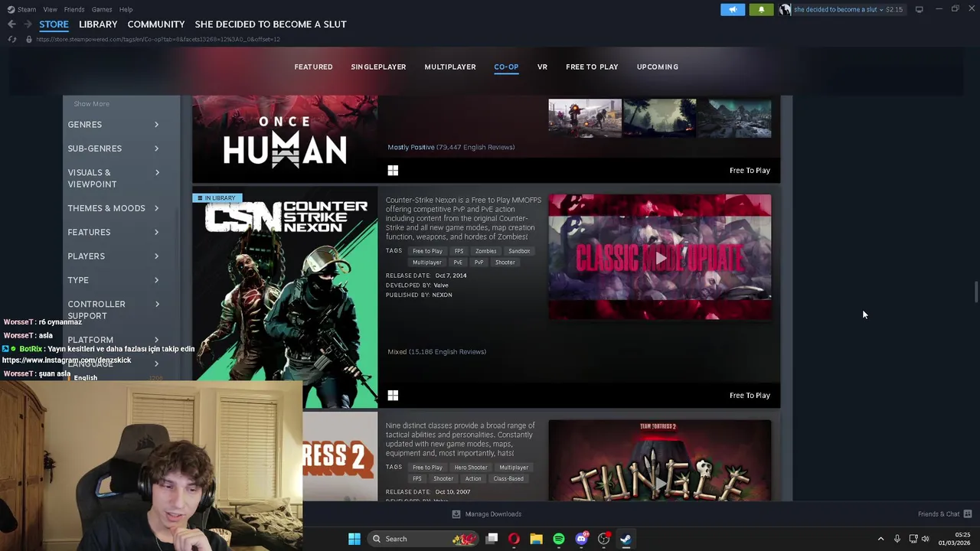The width and height of the screenshot is (980, 551).
Task: Open the View menu
Action: pos(50,9)
